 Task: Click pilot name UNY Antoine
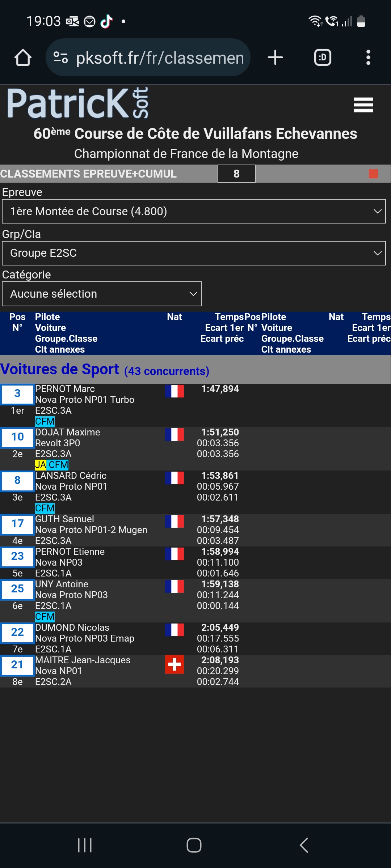(62, 584)
